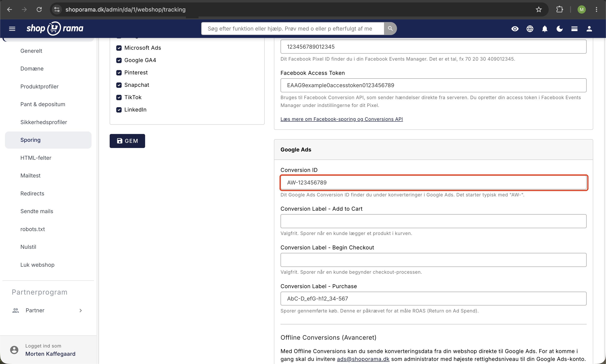The height and width of the screenshot is (364, 606).
Task: Focus the Conversion Label Add to Cart field
Action: coord(433,221)
